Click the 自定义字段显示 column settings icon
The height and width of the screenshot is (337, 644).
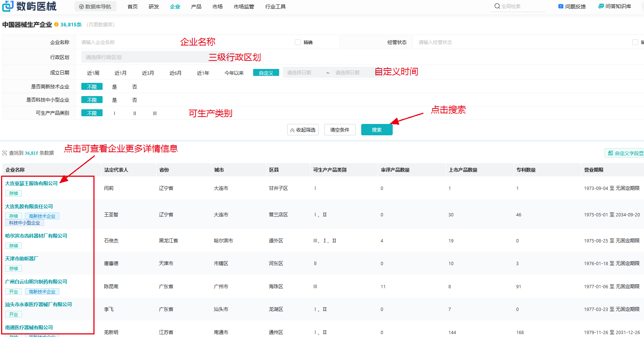click(610, 153)
